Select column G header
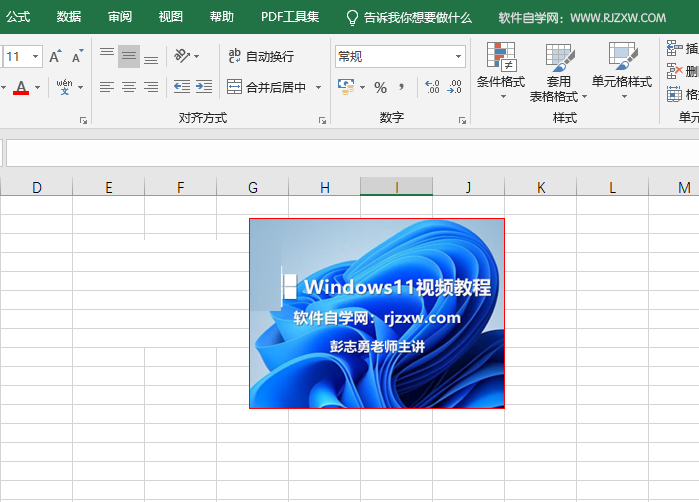The height and width of the screenshot is (502, 699). point(253,187)
